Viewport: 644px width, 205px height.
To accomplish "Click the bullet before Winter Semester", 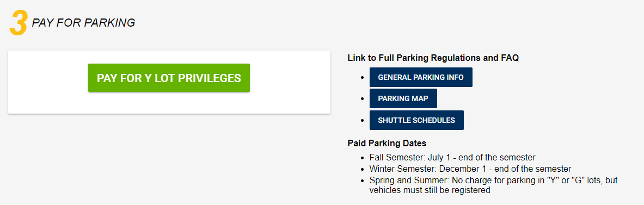I will pos(362,169).
